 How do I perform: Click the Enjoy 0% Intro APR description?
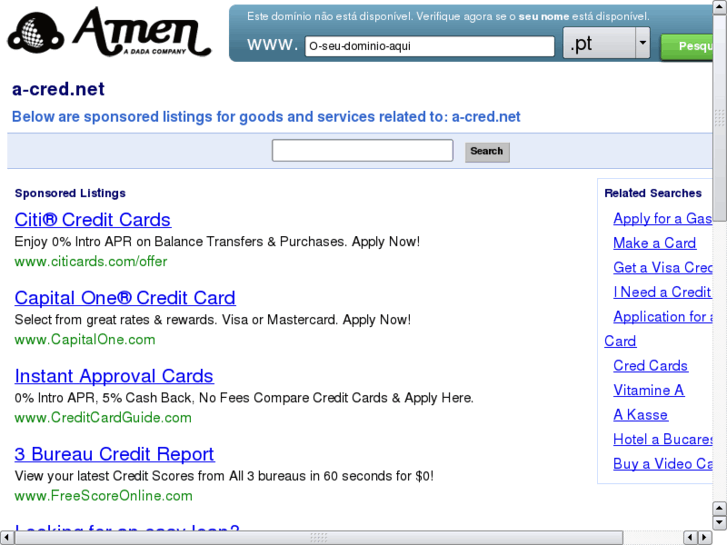click(217, 242)
